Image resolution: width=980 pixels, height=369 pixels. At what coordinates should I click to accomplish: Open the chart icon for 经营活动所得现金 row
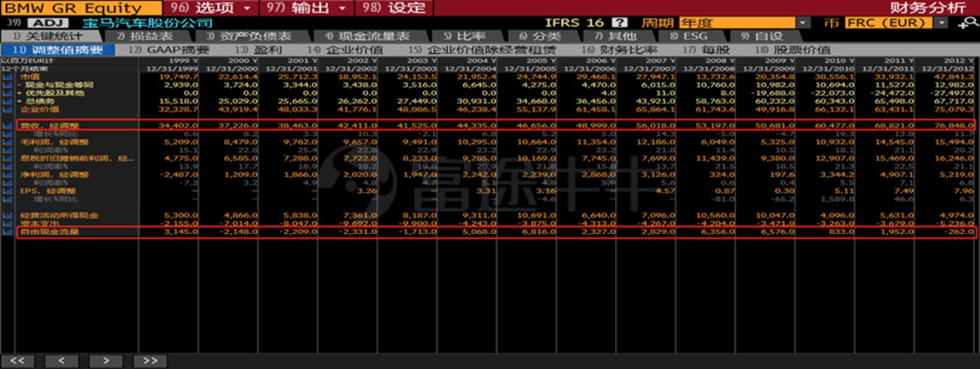click(x=8, y=215)
